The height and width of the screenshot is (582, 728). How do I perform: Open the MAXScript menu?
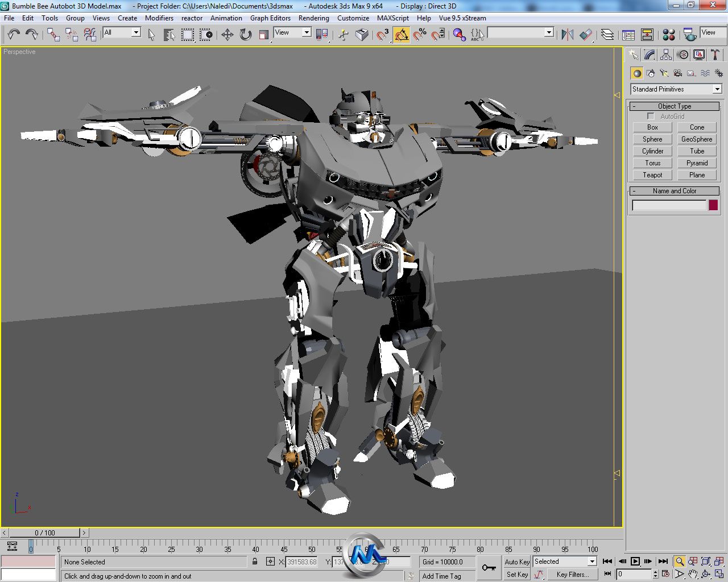pos(393,18)
